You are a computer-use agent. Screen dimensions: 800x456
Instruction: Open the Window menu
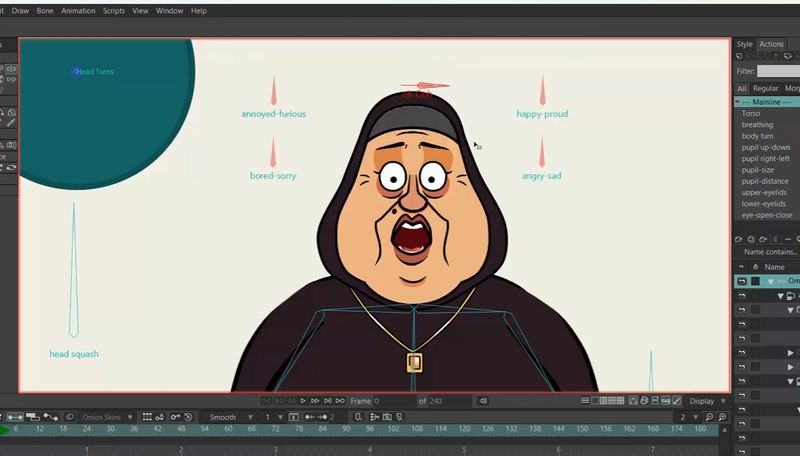point(169,11)
